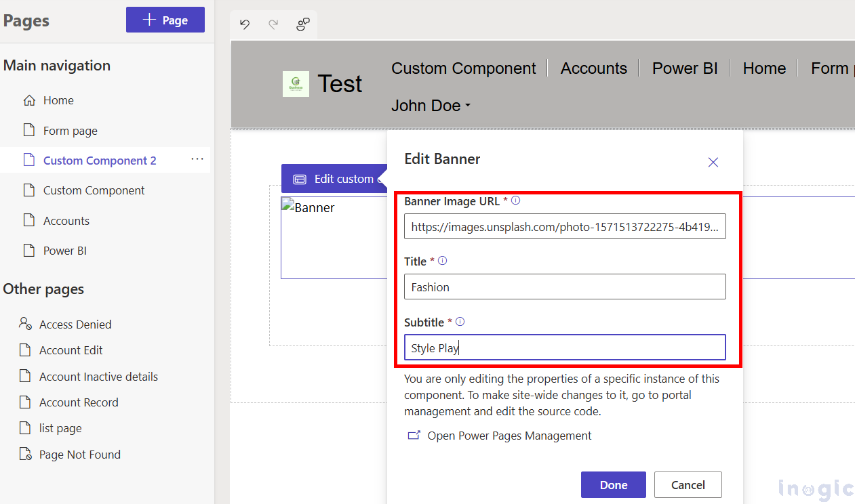Click info icon beside Banner Image URL
The width and height of the screenshot is (855, 504).
(516, 201)
